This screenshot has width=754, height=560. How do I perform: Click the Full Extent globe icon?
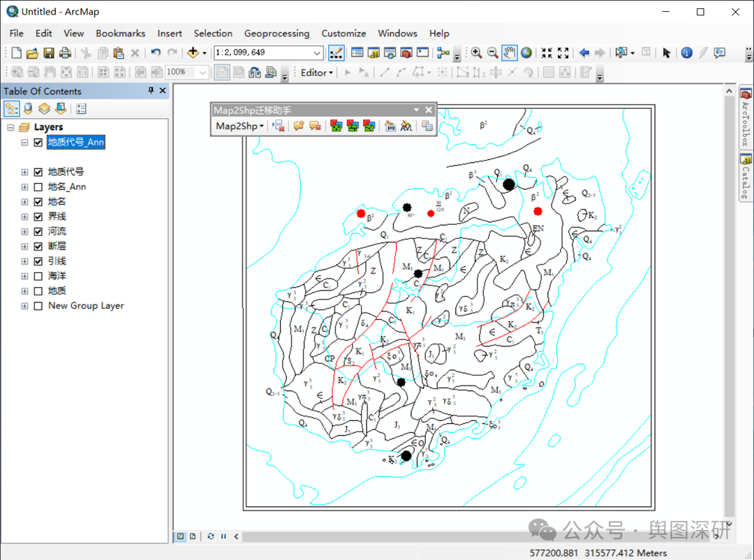point(526,53)
